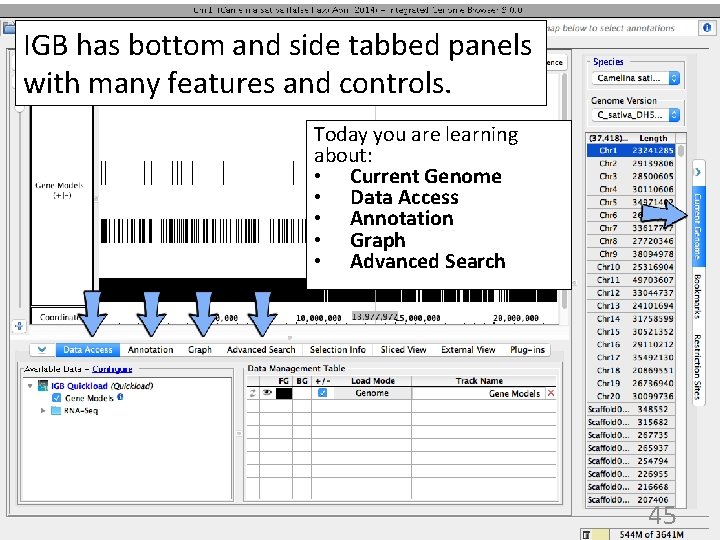Screen dimensions: 720x540
Task: Toggle eye visibility for Gene Models track
Action: (x=267, y=393)
